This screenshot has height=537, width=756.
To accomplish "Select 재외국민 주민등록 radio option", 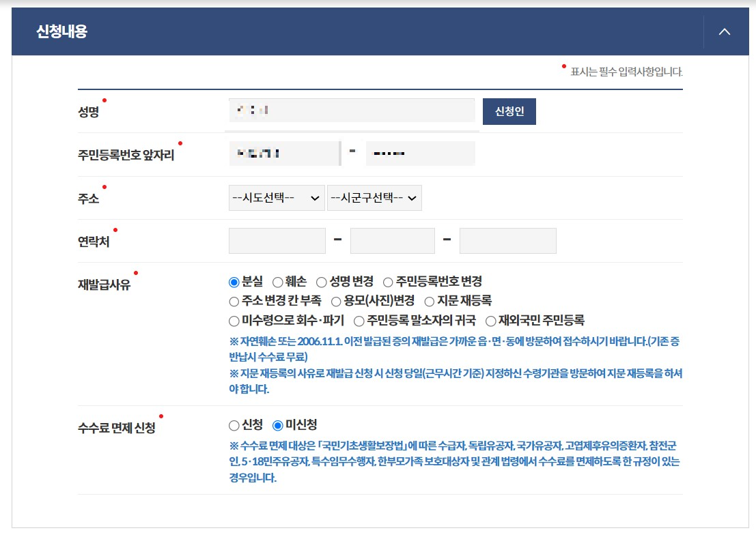I will coord(491,321).
